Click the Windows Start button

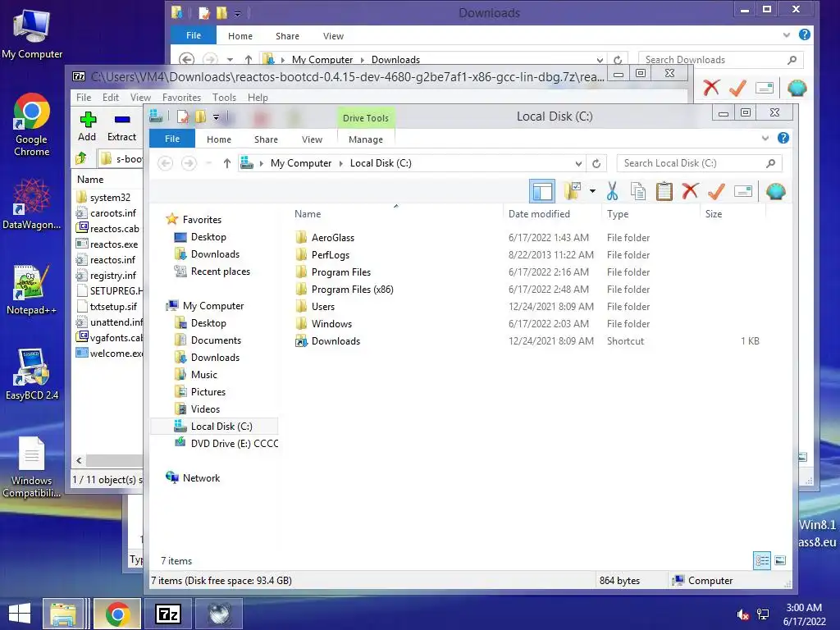[x=20, y=614]
